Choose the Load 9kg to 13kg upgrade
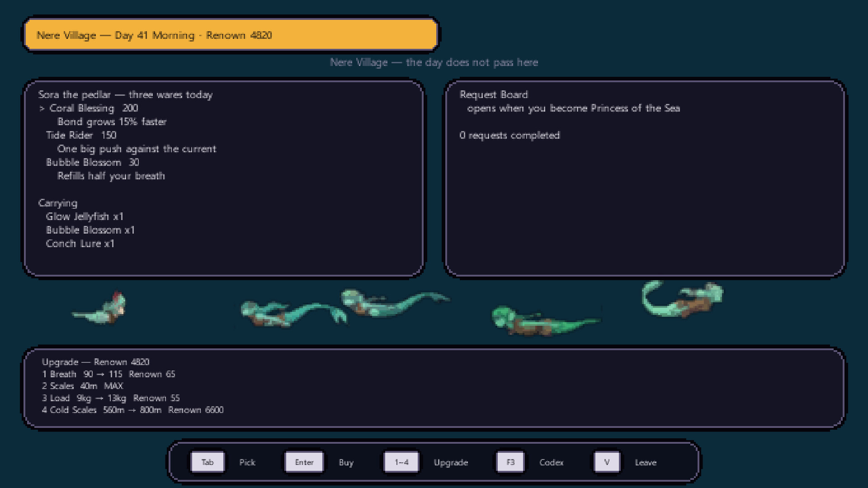The width and height of the screenshot is (868, 488). point(111,398)
